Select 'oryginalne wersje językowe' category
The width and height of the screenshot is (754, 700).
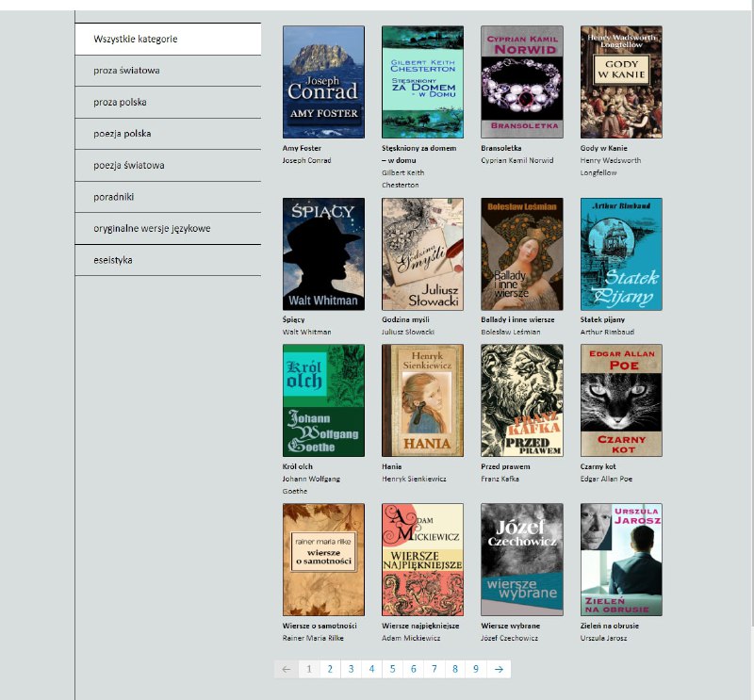click(168, 228)
